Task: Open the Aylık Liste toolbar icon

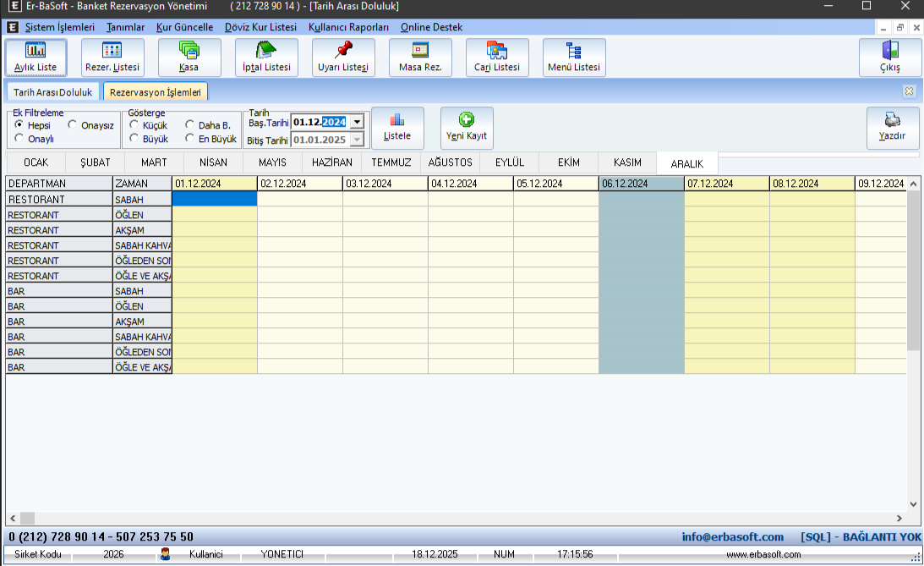Action: pyautogui.click(x=36, y=50)
